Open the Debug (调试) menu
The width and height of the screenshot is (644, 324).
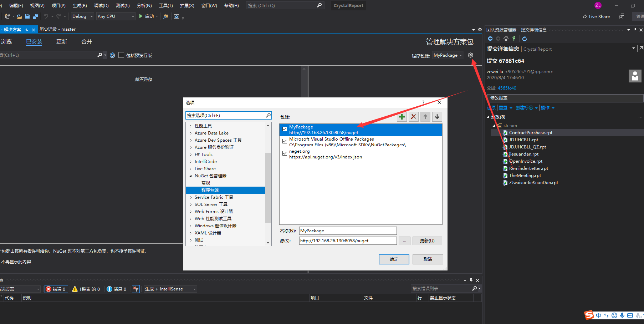101,5
